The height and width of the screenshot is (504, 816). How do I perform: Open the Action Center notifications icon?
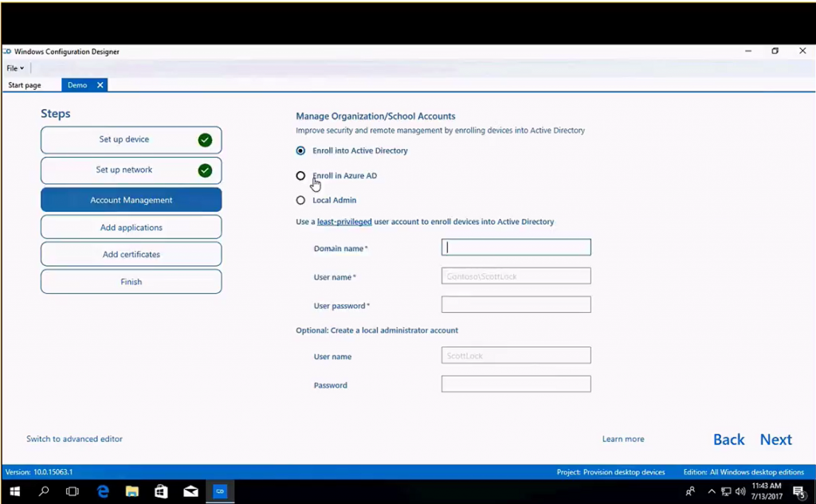(799, 491)
